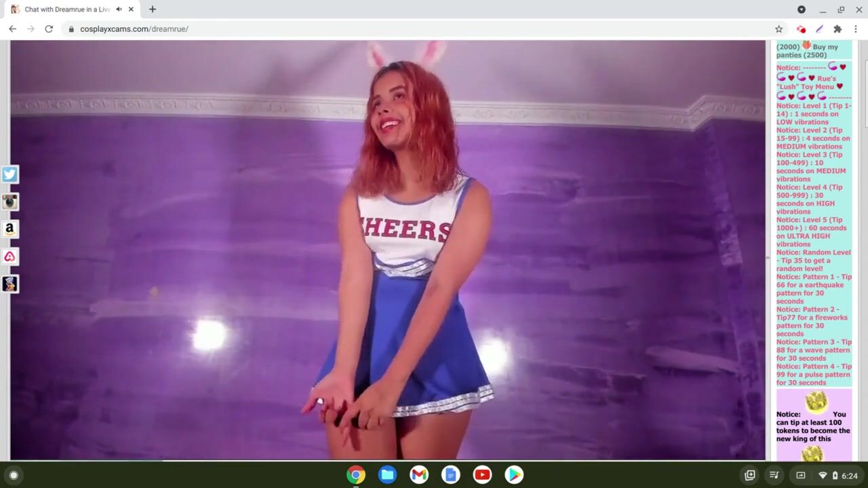This screenshot has width=868, height=488.
Task: Open the status tray showing time 6:24
Action: pyautogui.click(x=836, y=475)
